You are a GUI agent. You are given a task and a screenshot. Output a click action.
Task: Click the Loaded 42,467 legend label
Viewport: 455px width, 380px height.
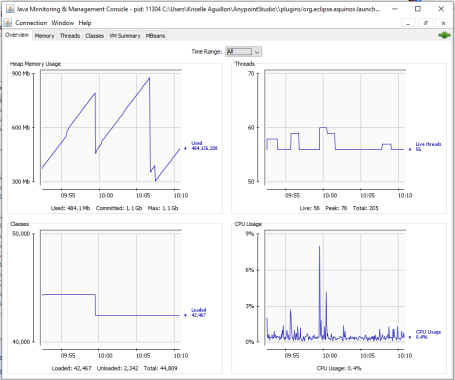[x=199, y=312]
